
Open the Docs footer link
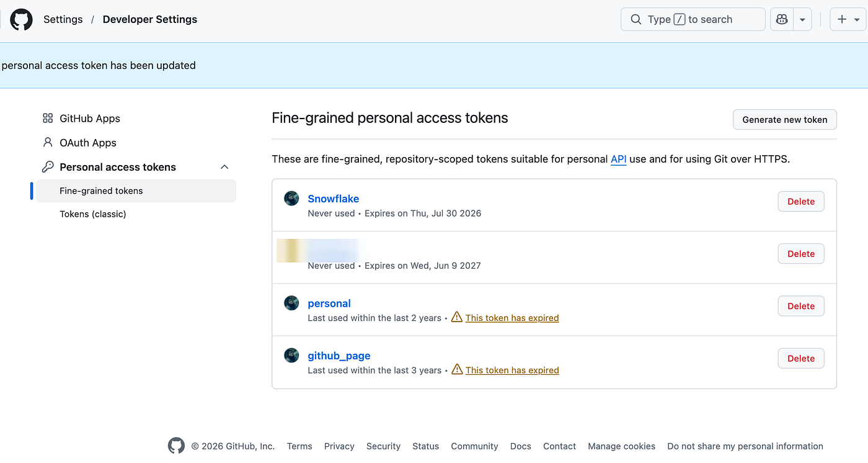(x=521, y=446)
